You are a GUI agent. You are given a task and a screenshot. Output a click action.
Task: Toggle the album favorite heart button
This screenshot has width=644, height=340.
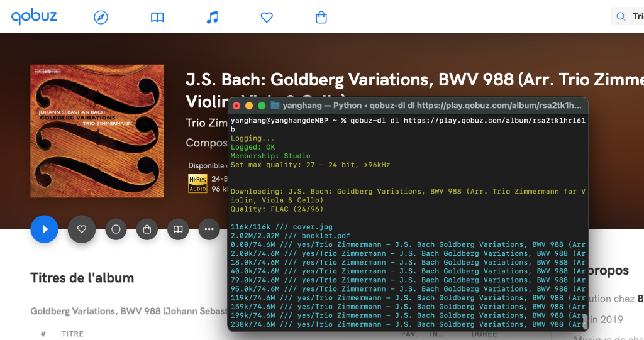tap(82, 229)
